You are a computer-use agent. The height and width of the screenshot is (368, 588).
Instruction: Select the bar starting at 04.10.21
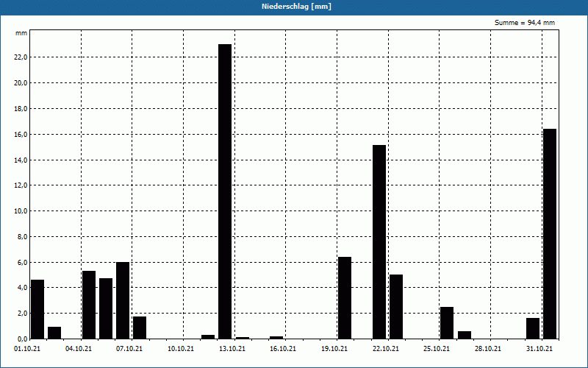click(89, 305)
